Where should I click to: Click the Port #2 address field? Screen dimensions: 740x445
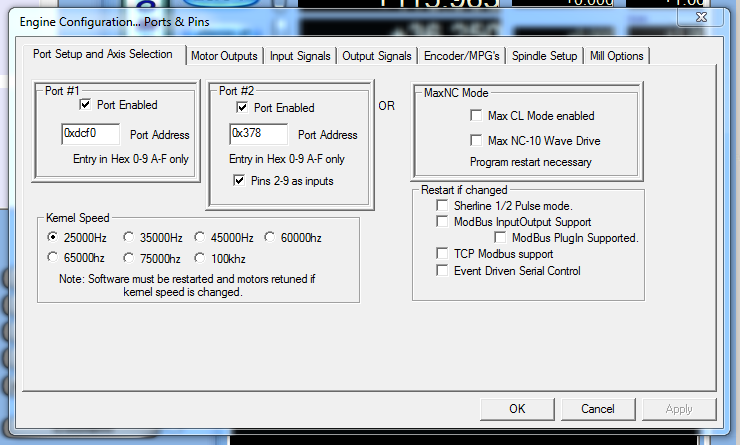258,134
